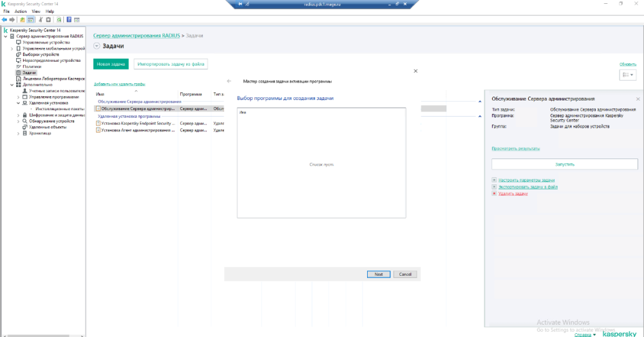Open the Справка link at bottom

pos(582,334)
